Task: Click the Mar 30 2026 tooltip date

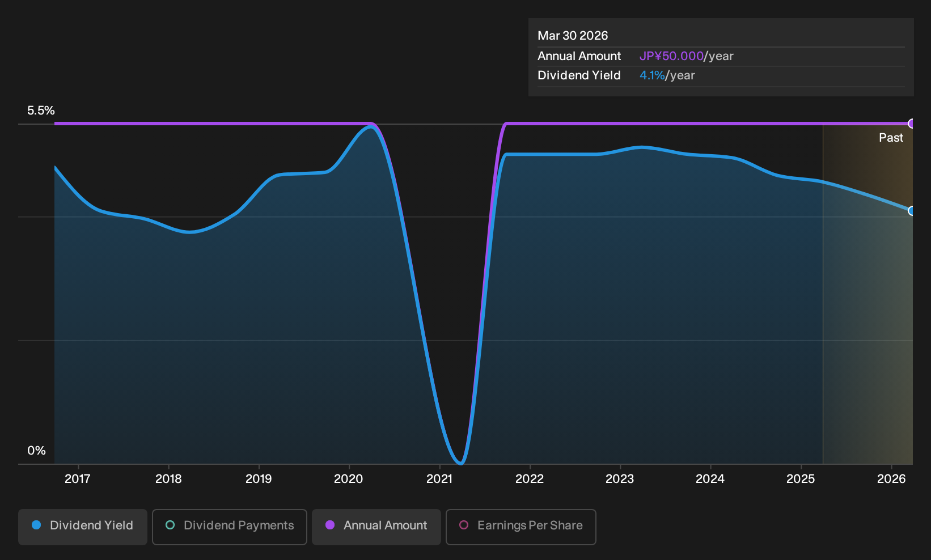Action: (x=573, y=36)
